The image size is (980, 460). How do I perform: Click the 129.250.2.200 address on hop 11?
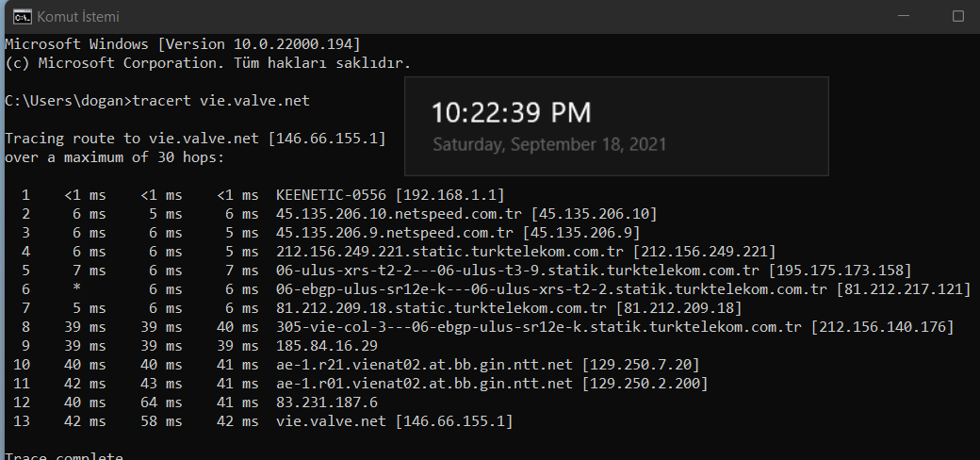point(645,383)
